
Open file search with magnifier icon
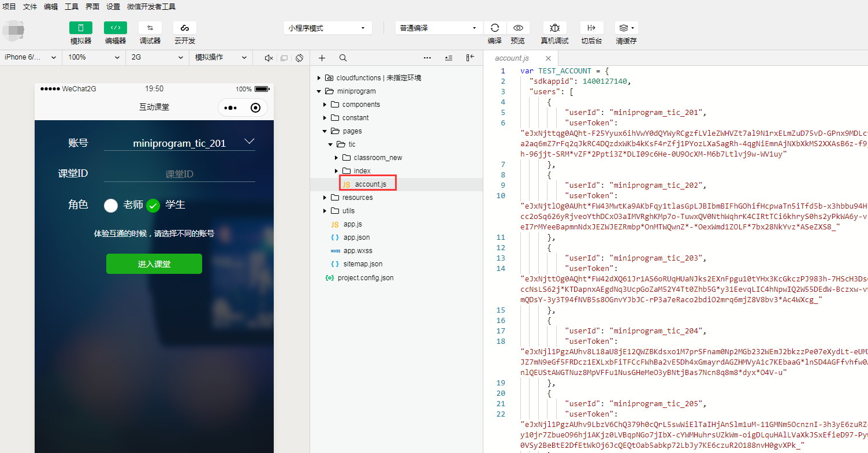[343, 58]
